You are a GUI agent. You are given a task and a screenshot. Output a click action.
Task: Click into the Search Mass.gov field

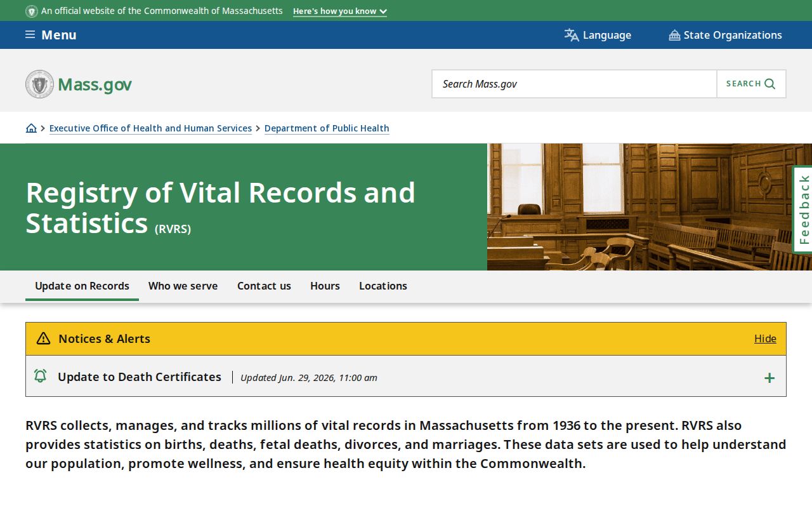[x=574, y=84]
